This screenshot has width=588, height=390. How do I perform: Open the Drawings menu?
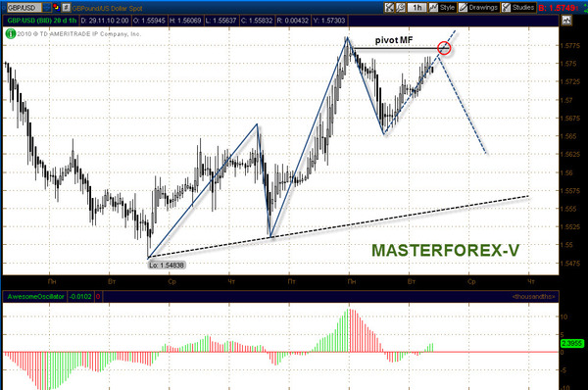[x=478, y=7]
